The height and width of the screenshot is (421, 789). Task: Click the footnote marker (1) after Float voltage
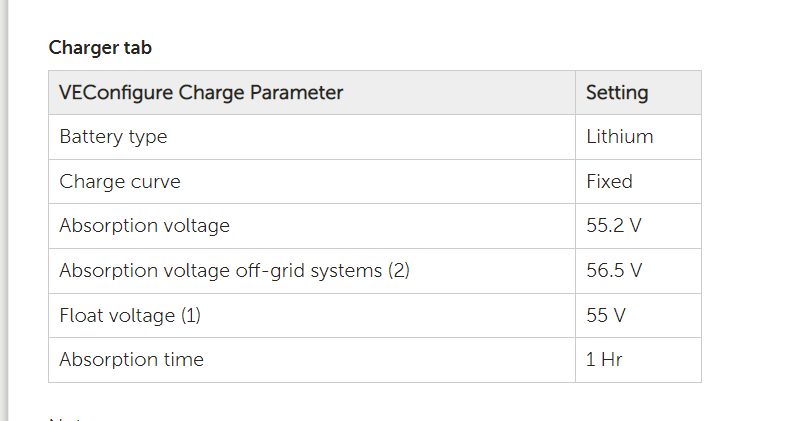[x=191, y=316]
